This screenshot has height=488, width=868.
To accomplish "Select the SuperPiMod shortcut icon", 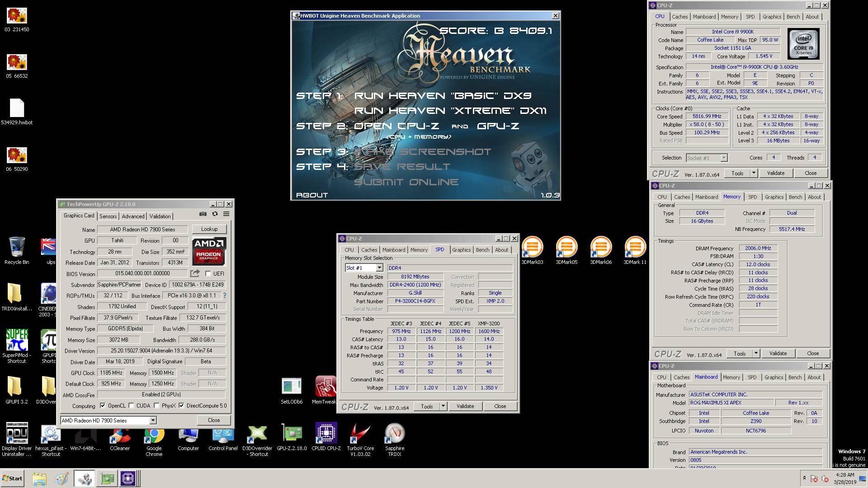I will point(17,346).
